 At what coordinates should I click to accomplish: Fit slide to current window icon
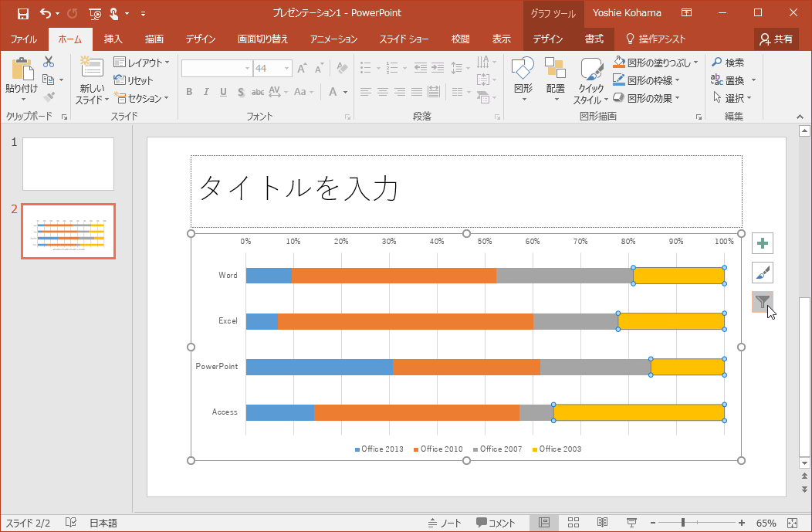pyautogui.click(x=793, y=523)
